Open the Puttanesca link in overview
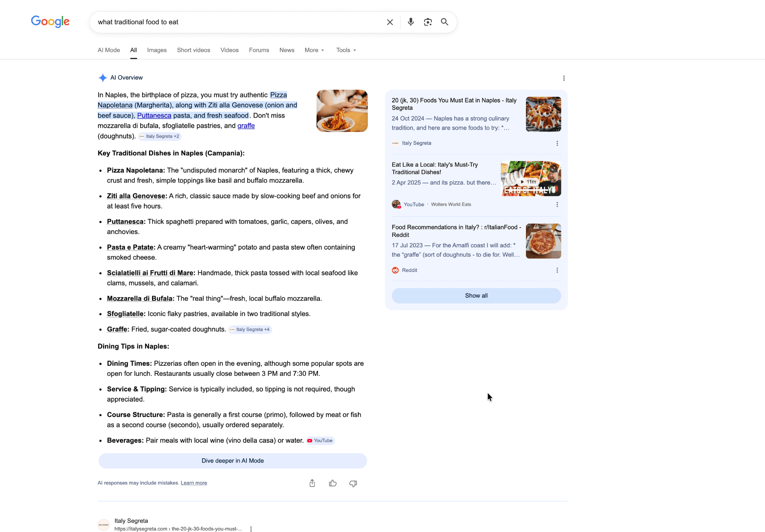Image resolution: width=765 pixels, height=532 pixels. 154,115
